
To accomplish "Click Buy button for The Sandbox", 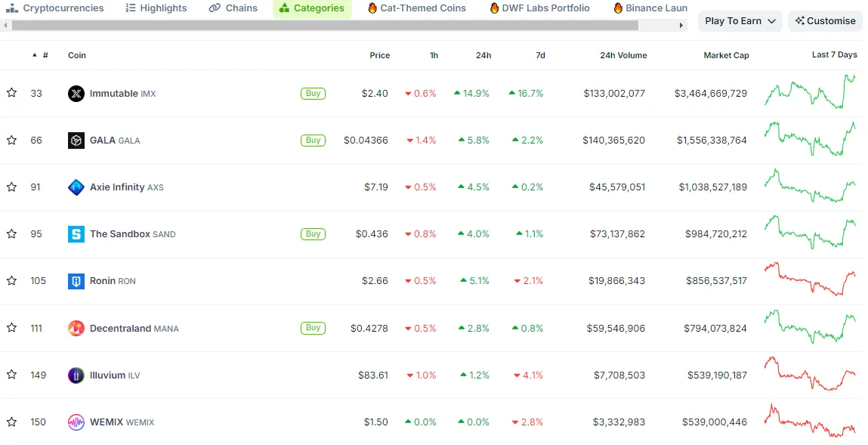I will (x=313, y=234).
